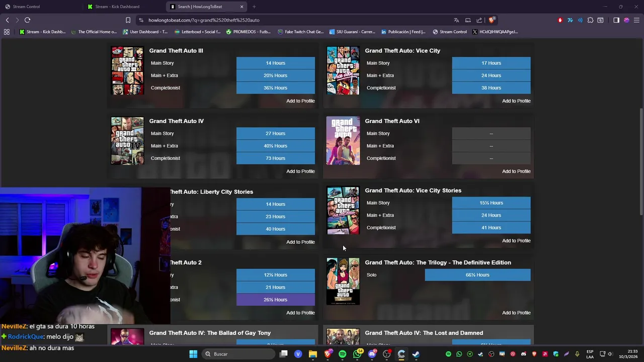Open Windows Start menu

click(193, 354)
